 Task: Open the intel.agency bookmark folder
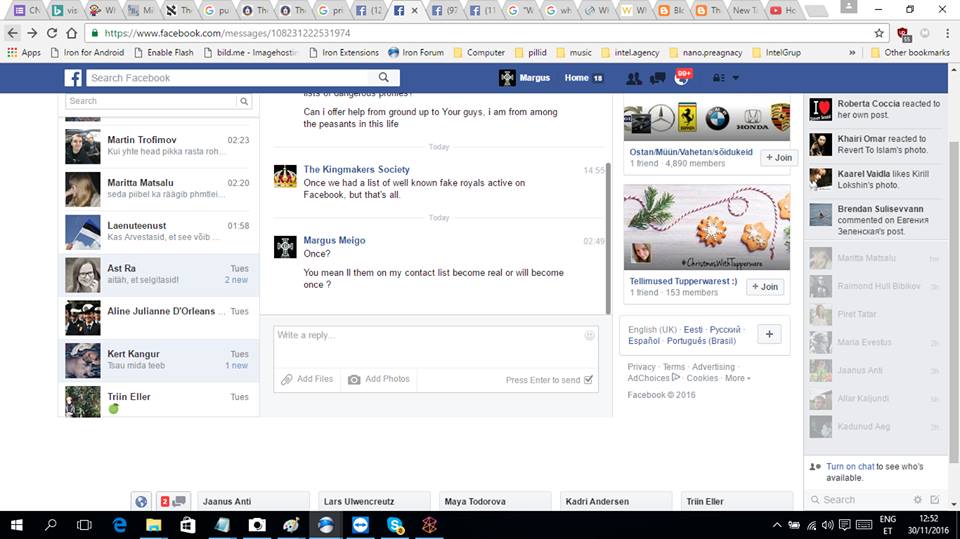(630, 53)
